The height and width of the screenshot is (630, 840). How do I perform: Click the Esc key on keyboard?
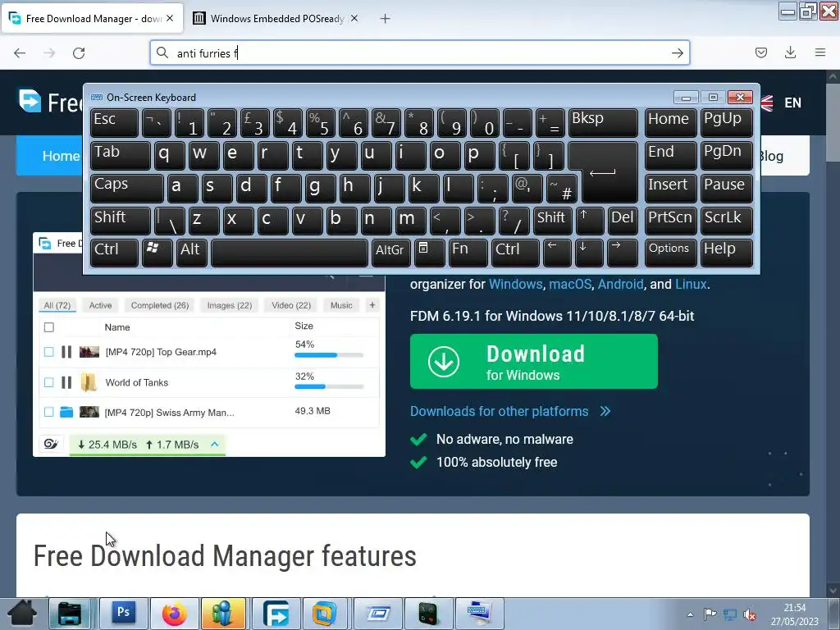(113, 122)
